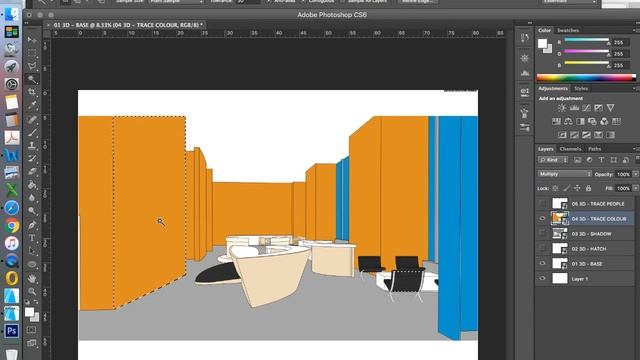640x360 pixels.
Task: Select the Magic Wand tool
Action: pyautogui.click(x=32, y=79)
